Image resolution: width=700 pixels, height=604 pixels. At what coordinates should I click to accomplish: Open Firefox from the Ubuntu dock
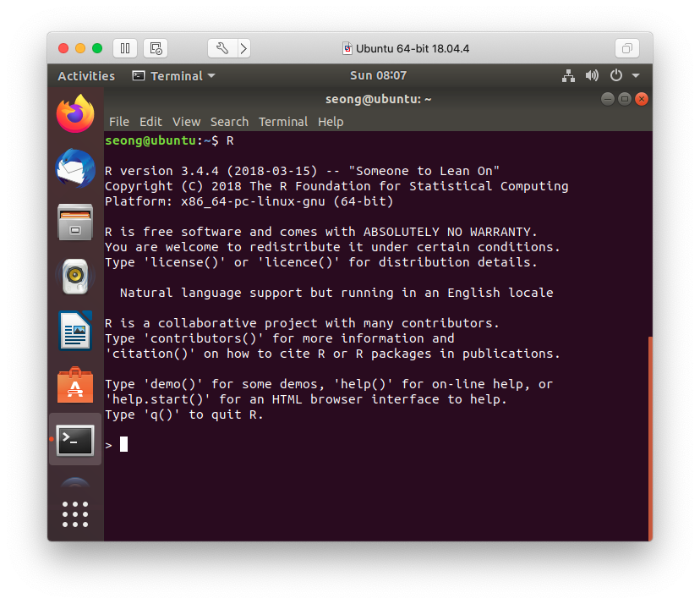[x=75, y=113]
